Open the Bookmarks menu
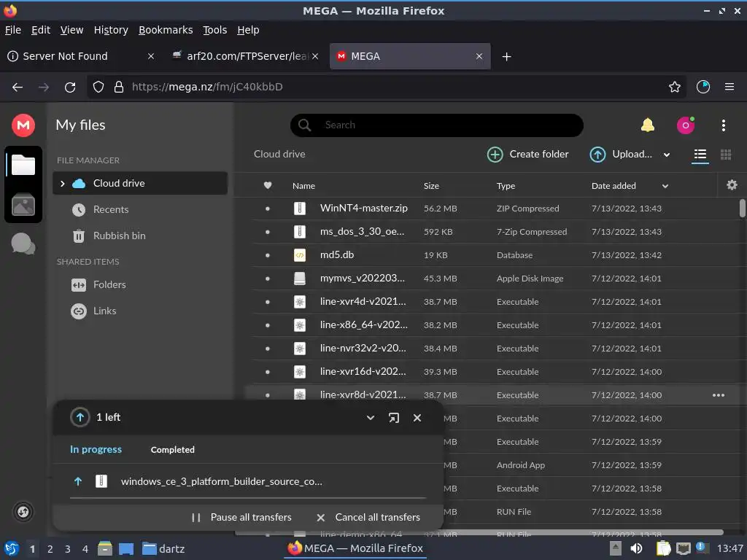Viewport: 747px width, 560px height. tap(166, 30)
